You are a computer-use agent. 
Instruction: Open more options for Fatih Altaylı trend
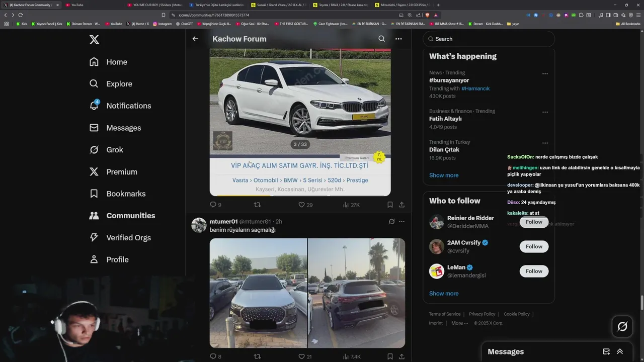pyautogui.click(x=545, y=112)
